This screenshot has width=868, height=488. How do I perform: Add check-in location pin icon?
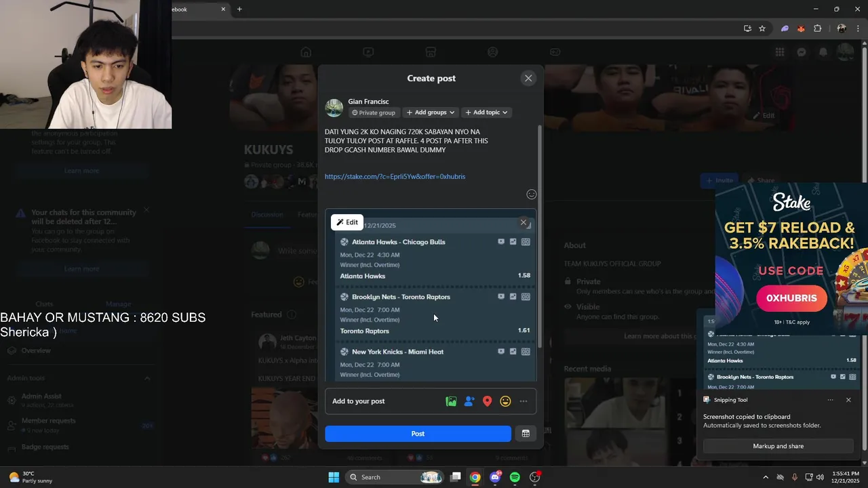pyautogui.click(x=487, y=401)
